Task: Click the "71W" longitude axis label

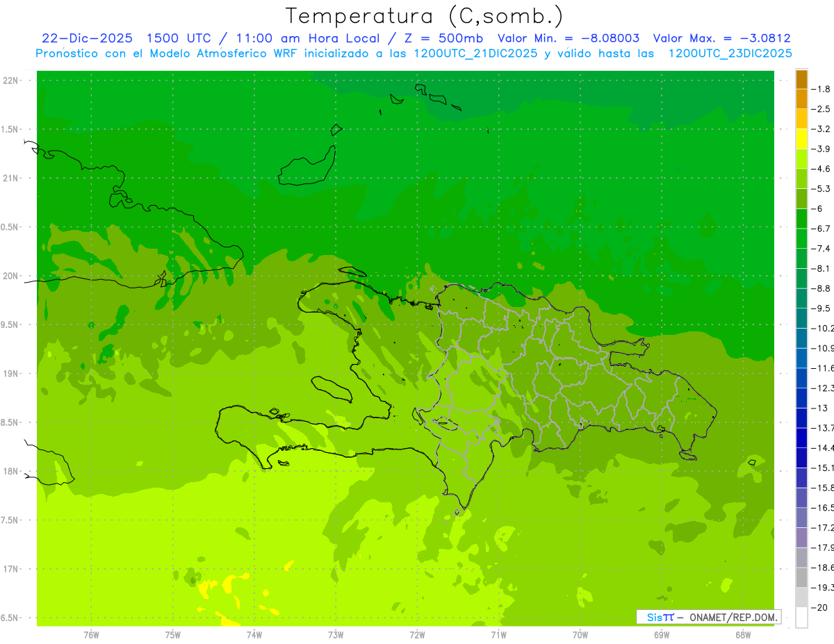Action: point(498,635)
